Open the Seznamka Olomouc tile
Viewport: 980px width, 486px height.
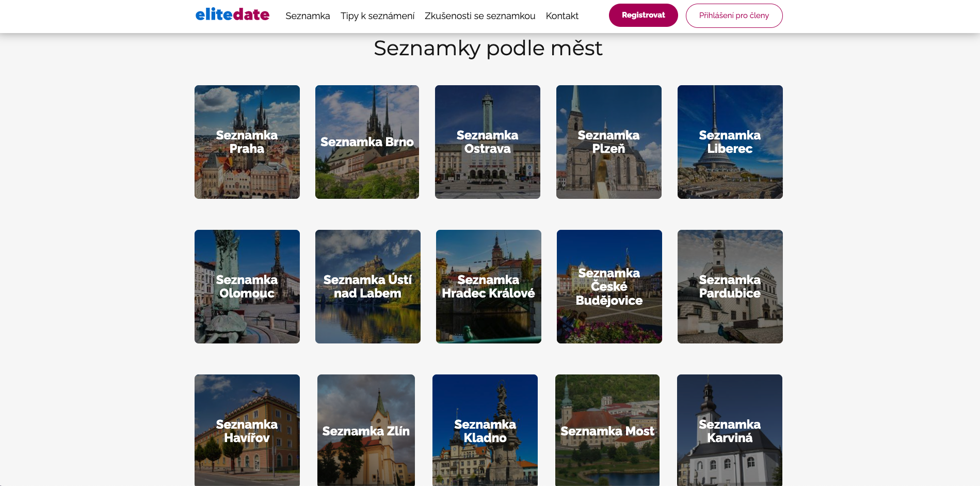tap(247, 287)
